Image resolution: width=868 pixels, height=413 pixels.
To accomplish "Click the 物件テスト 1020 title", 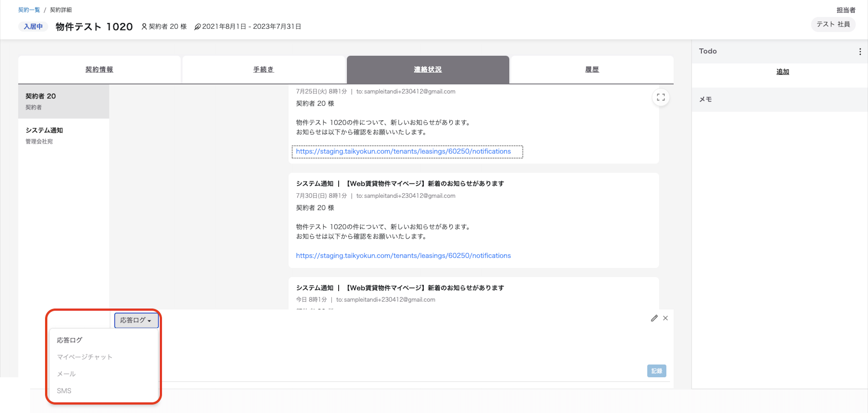I will coord(94,26).
